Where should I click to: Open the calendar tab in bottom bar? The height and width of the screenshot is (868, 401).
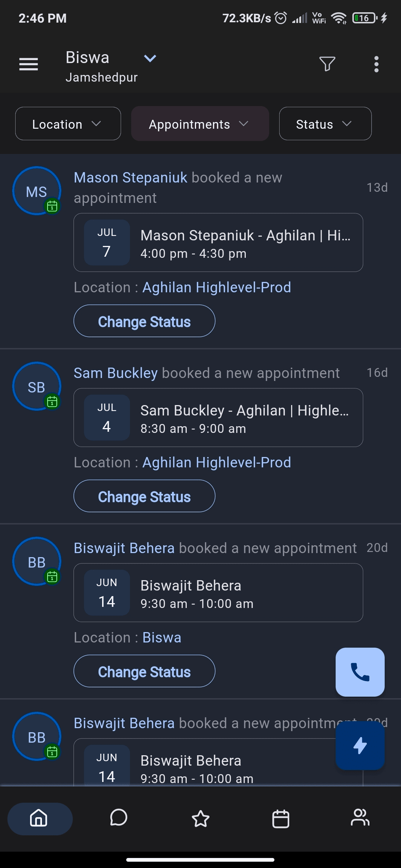click(x=281, y=818)
